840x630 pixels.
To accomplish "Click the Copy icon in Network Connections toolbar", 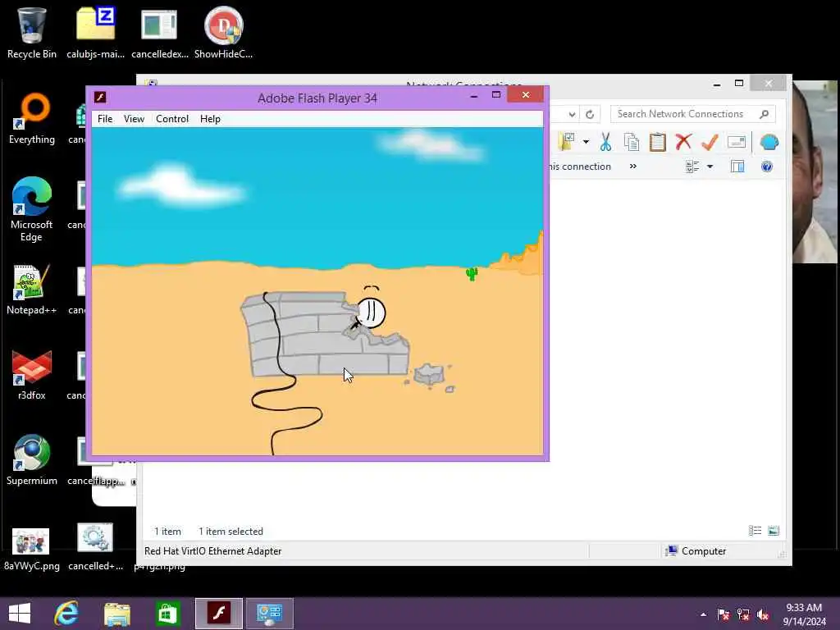I will pos(632,143).
